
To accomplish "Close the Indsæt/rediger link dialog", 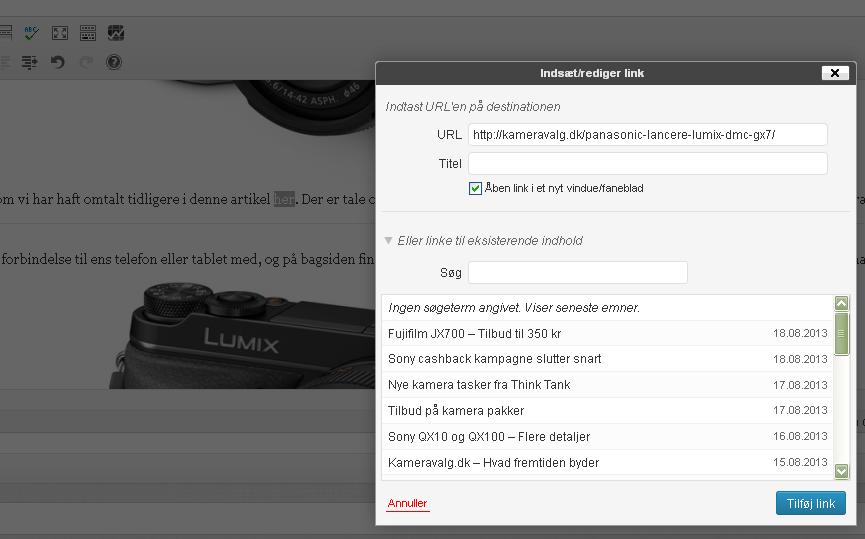I will 835,73.
